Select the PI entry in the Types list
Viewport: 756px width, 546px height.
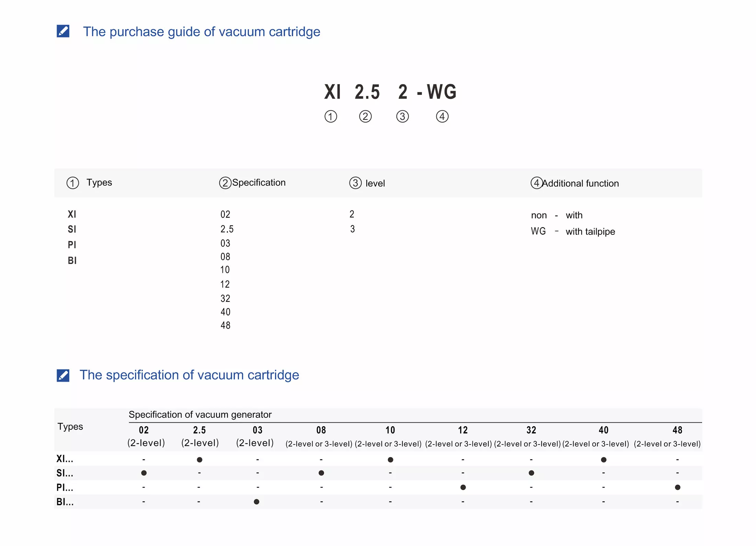pos(72,245)
